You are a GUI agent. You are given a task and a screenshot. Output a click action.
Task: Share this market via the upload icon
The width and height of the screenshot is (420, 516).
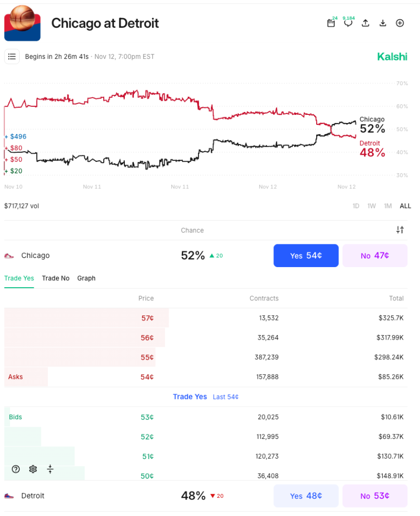click(365, 23)
